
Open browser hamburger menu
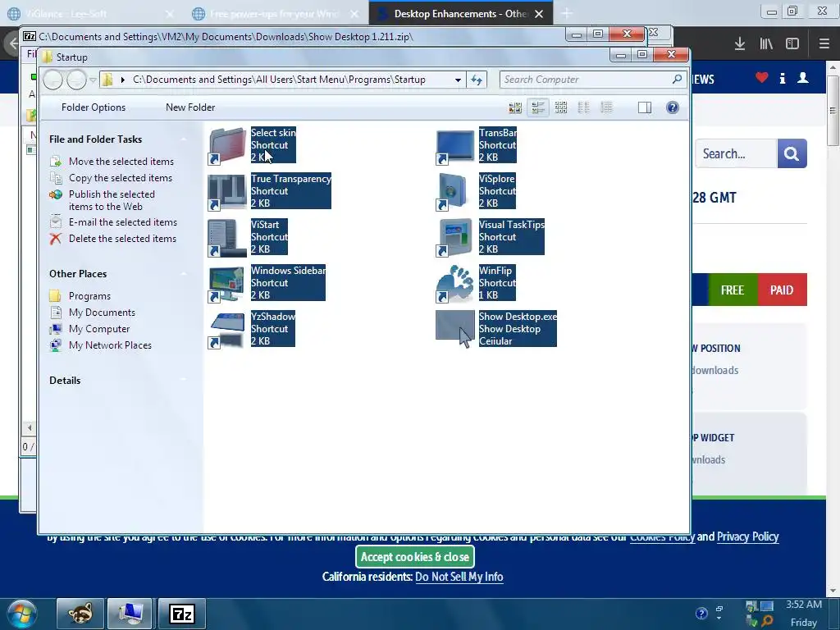click(x=824, y=43)
